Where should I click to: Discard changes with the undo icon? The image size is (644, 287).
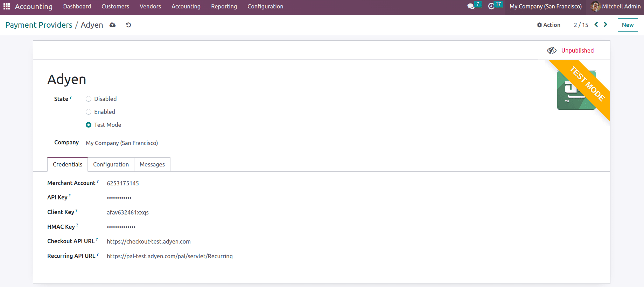[x=128, y=25]
